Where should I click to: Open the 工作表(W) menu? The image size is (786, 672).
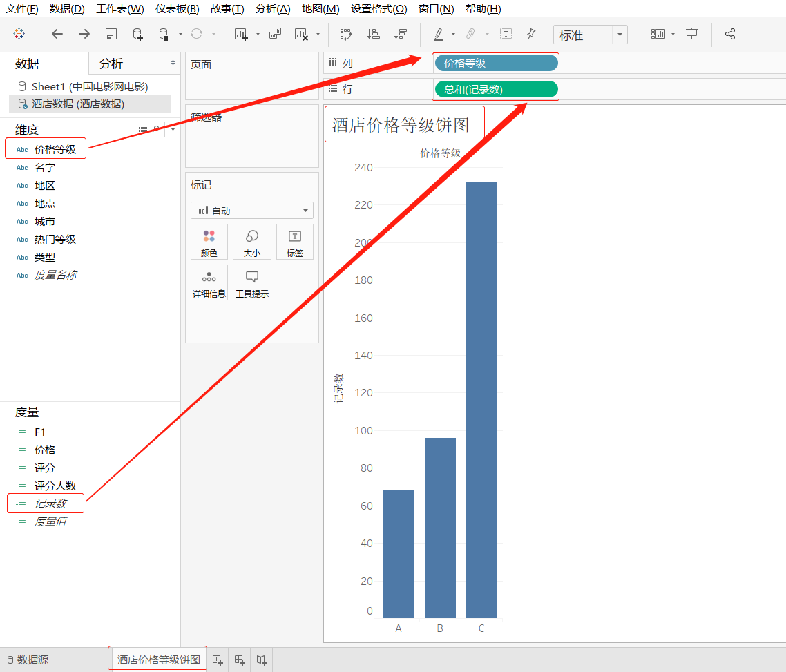(x=119, y=8)
